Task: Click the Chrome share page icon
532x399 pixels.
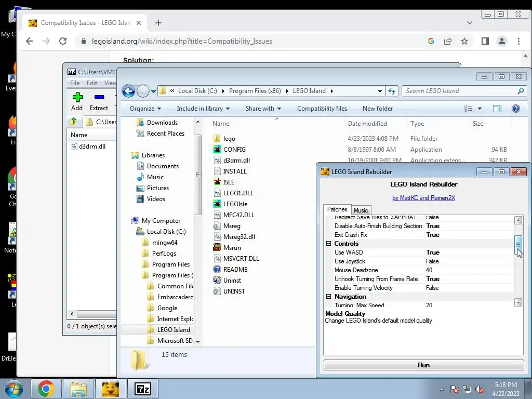Action: tap(447, 41)
